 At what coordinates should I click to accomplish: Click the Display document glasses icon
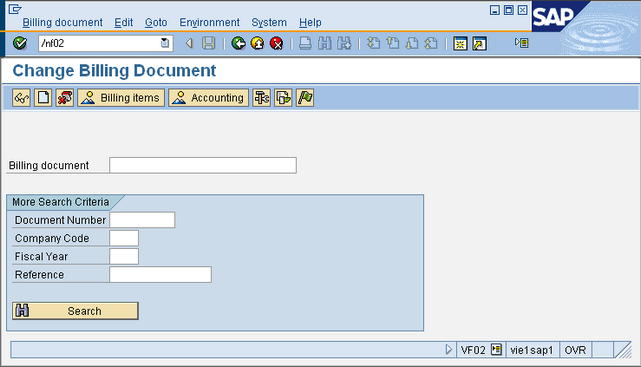point(21,98)
